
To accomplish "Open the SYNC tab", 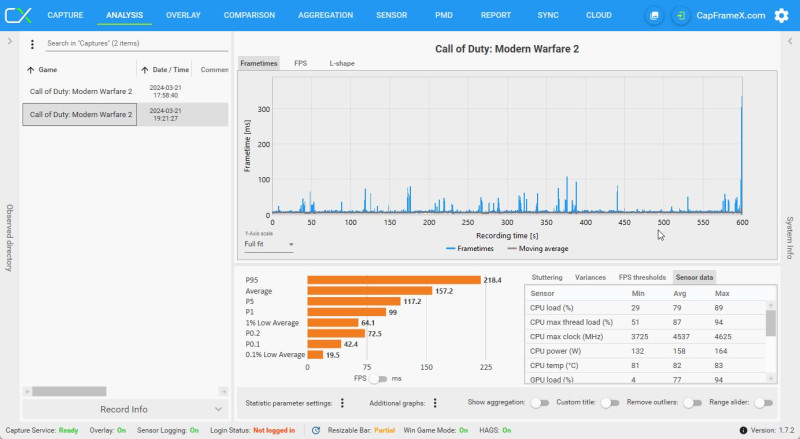I will [x=548, y=15].
